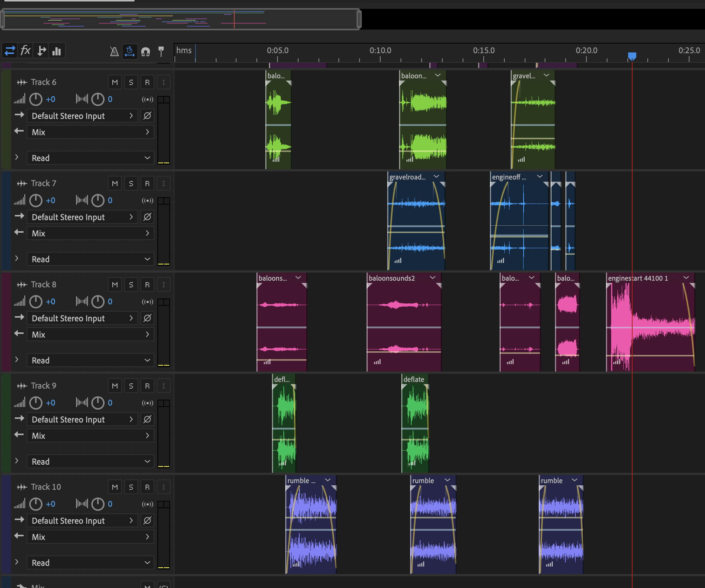This screenshot has height=588, width=705.
Task: Open the Read automation dropdown on Track 7
Action: tap(90, 259)
